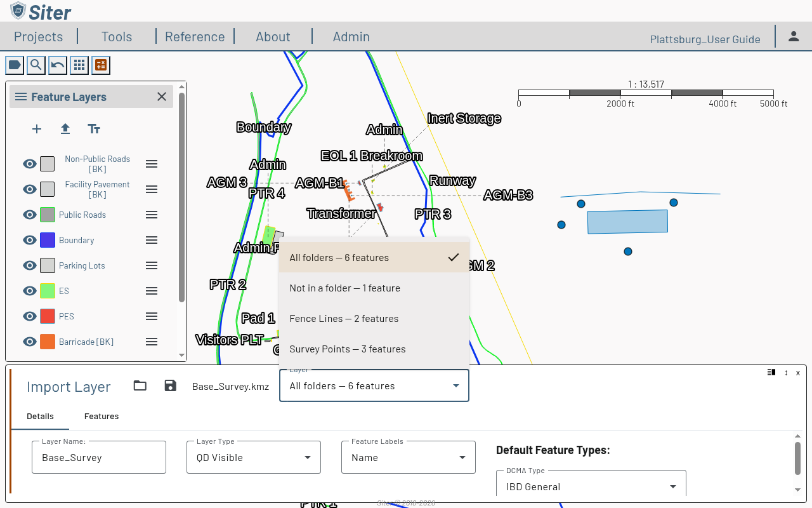Screen dimensions: 812x508
Task: Save the imported layer with disk icon
Action: tap(170, 385)
